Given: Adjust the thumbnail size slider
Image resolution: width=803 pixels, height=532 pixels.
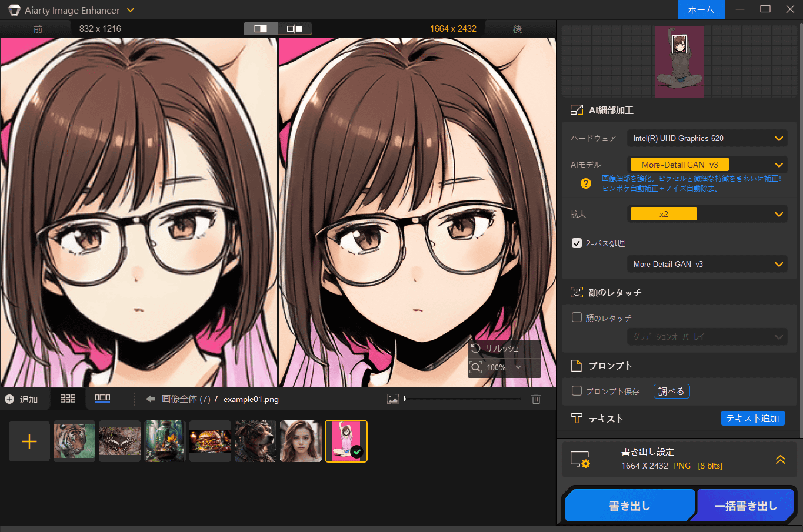Looking at the screenshot, I should click(x=405, y=399).
